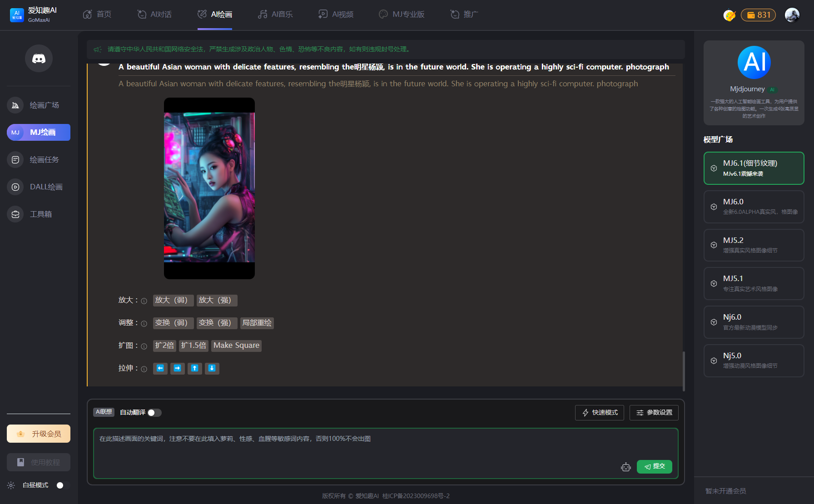Click the green 提交 submit button
Viewport: 814px width, 504px height.
[x=655, y=467]
